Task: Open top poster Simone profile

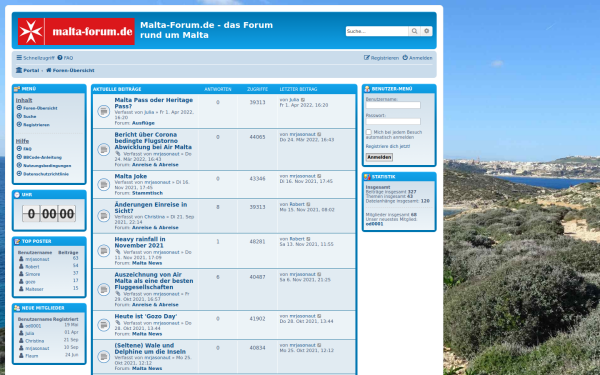Action: coord(33,274)
